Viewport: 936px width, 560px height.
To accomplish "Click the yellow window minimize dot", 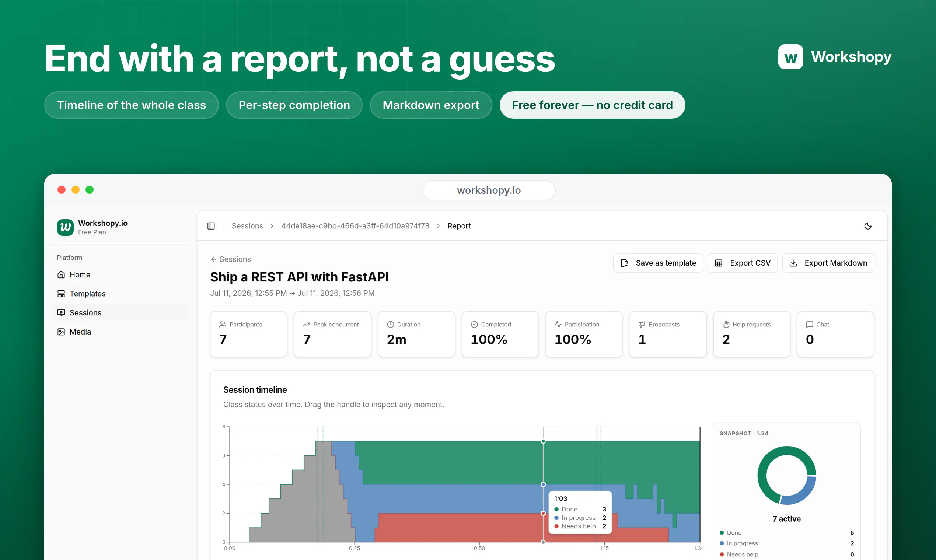I will pos(76,190).
